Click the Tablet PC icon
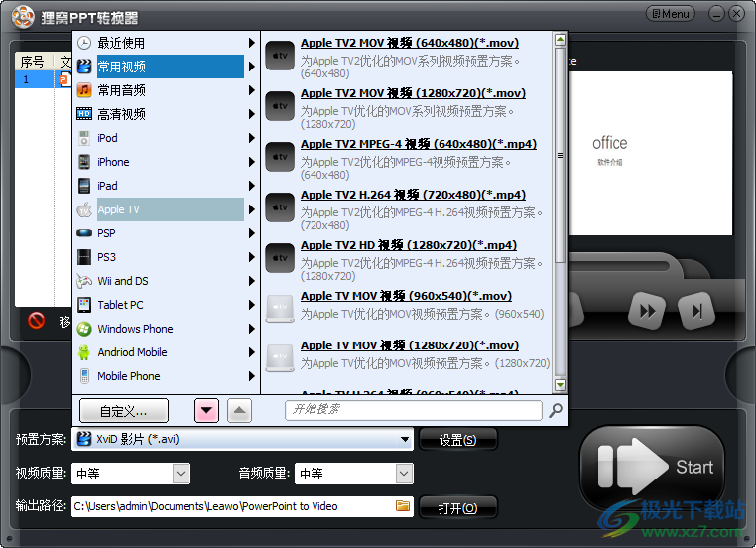The width and height of the screenshot is (756, 548). 84,305
